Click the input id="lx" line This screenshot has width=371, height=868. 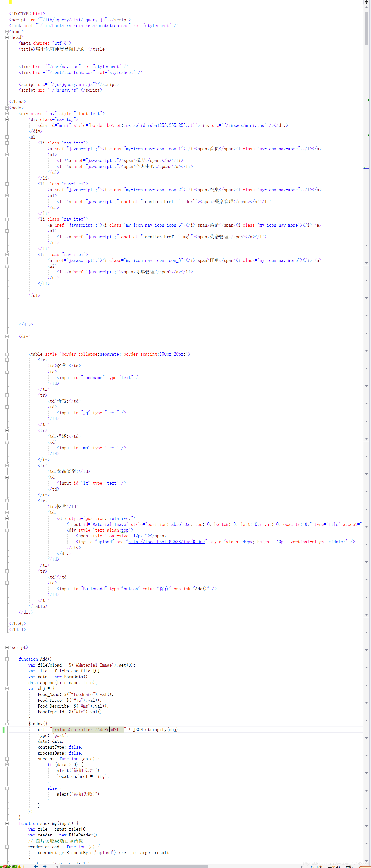click(x=91, y=483)
